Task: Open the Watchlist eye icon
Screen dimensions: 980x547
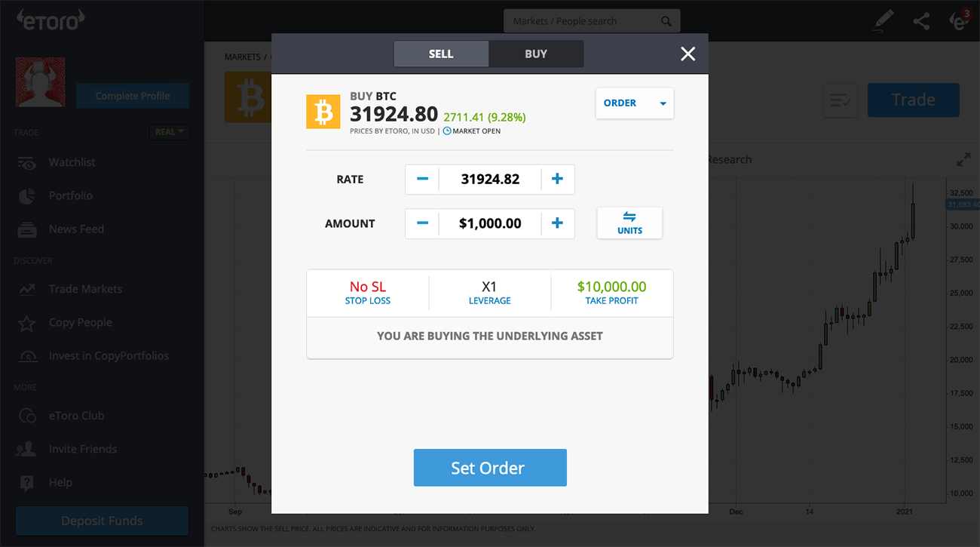Action: [x=27, y=163]
